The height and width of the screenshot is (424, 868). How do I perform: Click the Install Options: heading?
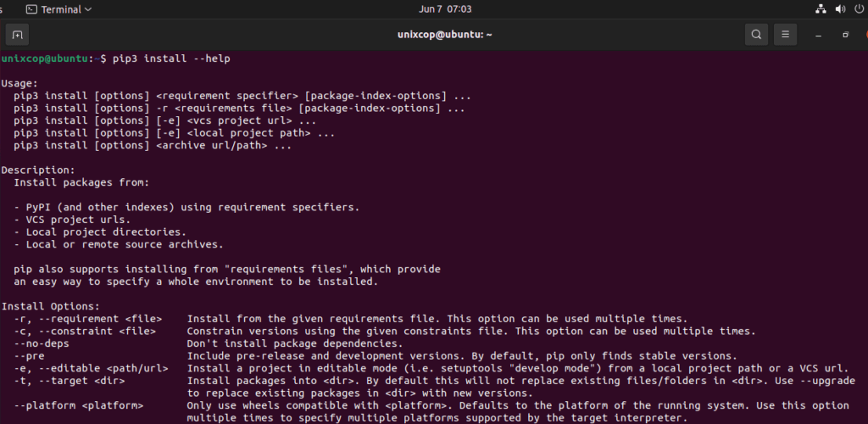click(50, 306)
